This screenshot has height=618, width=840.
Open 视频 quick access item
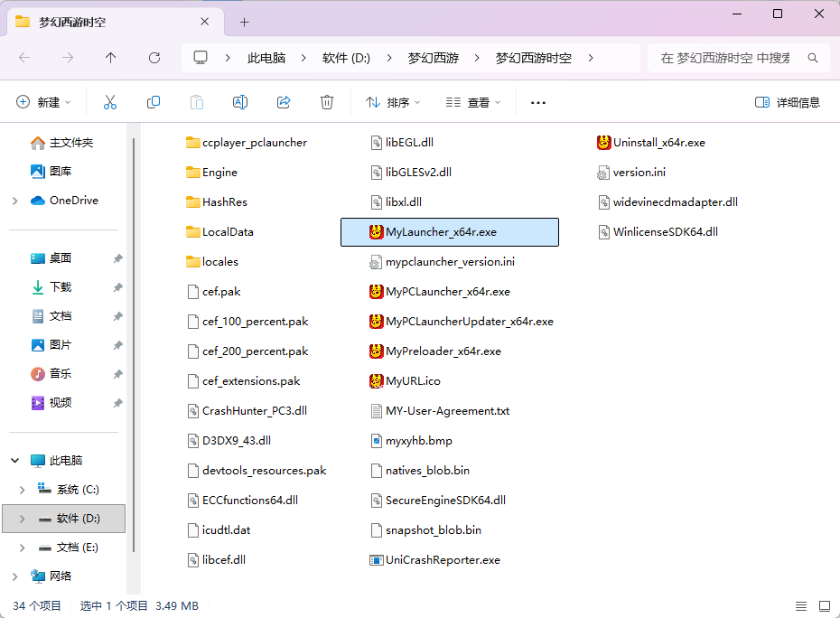tap(51, 403)
